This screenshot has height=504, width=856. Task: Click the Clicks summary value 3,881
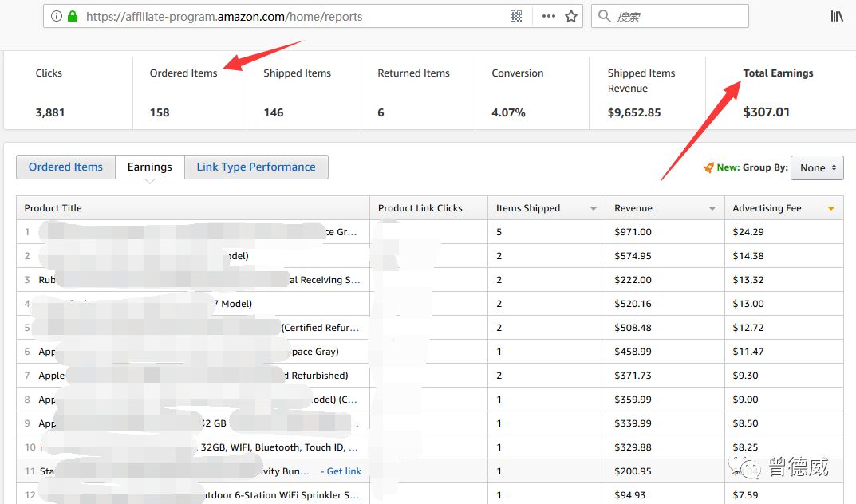tap(50, 112)
